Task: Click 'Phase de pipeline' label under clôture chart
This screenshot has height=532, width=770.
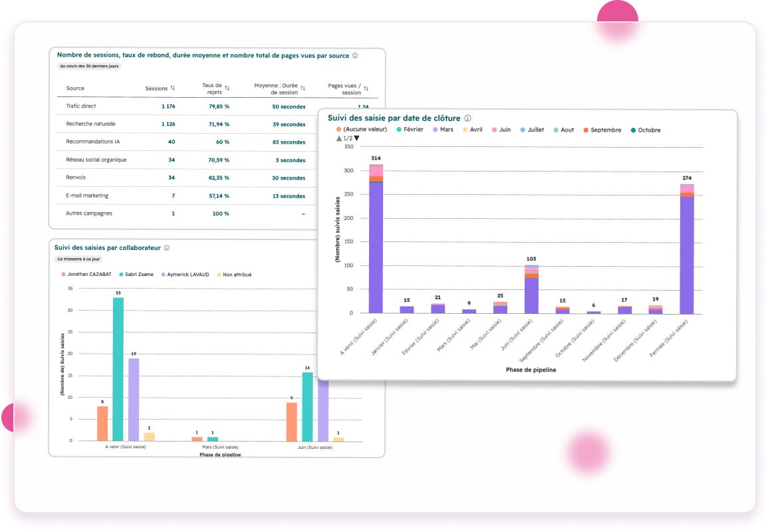Action: pyautogui.click(x=531, y=369)
